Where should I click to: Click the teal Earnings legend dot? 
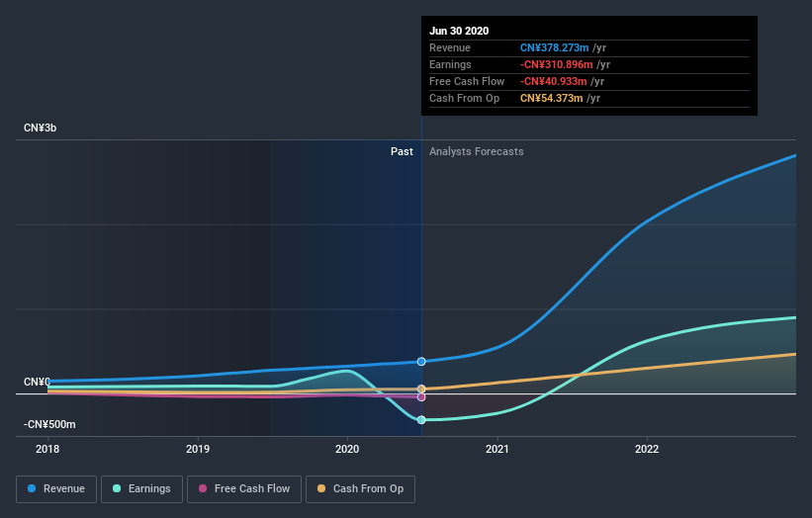(x=117, y=488)
